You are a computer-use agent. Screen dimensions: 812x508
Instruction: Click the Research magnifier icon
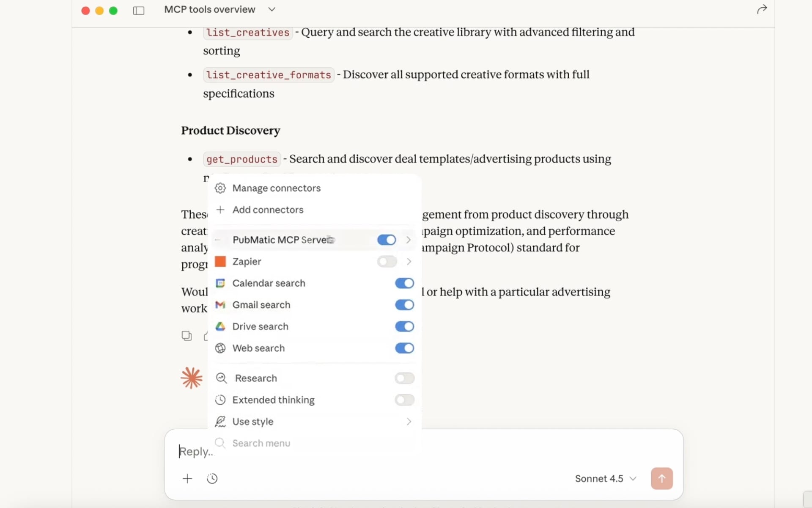[x=220, y=378]
